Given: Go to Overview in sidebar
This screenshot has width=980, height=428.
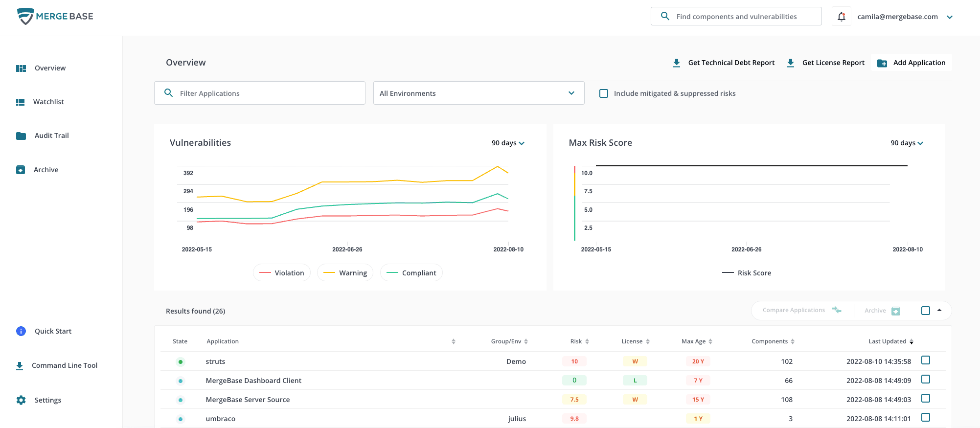Looking at the screenshot, I should 50,68.
